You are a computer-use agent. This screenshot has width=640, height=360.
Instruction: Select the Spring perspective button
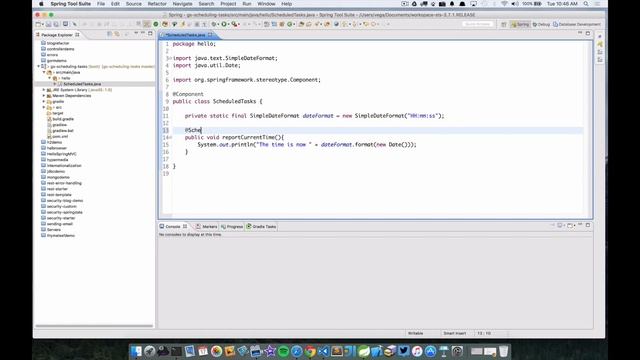(520, 24)
